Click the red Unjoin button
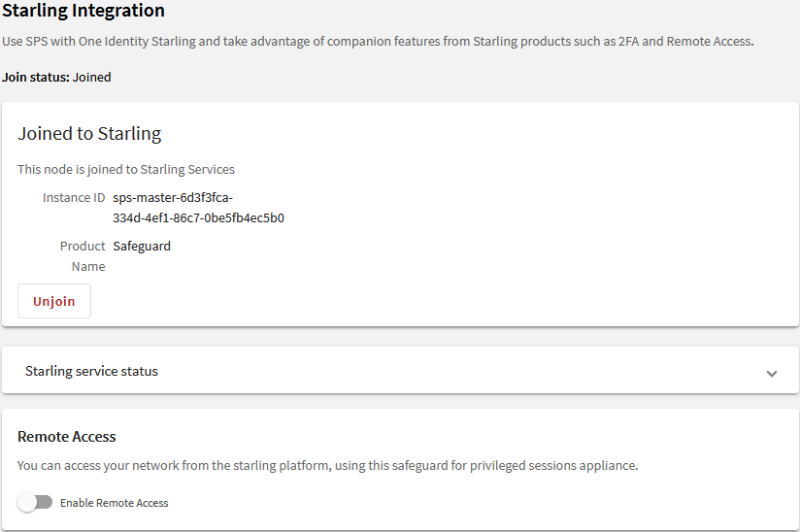This screenshot has width=800, height=532. click(x=54, y=301)
